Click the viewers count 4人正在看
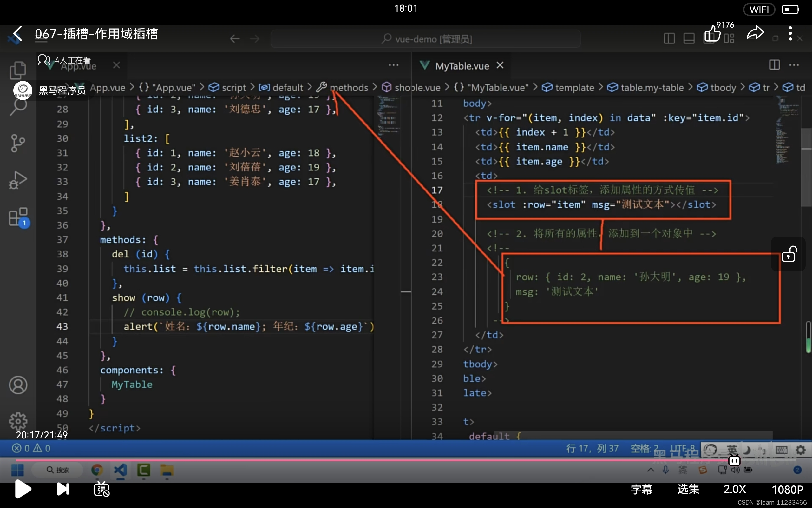Screen dimensions: 812x508 tap(64, 60)
